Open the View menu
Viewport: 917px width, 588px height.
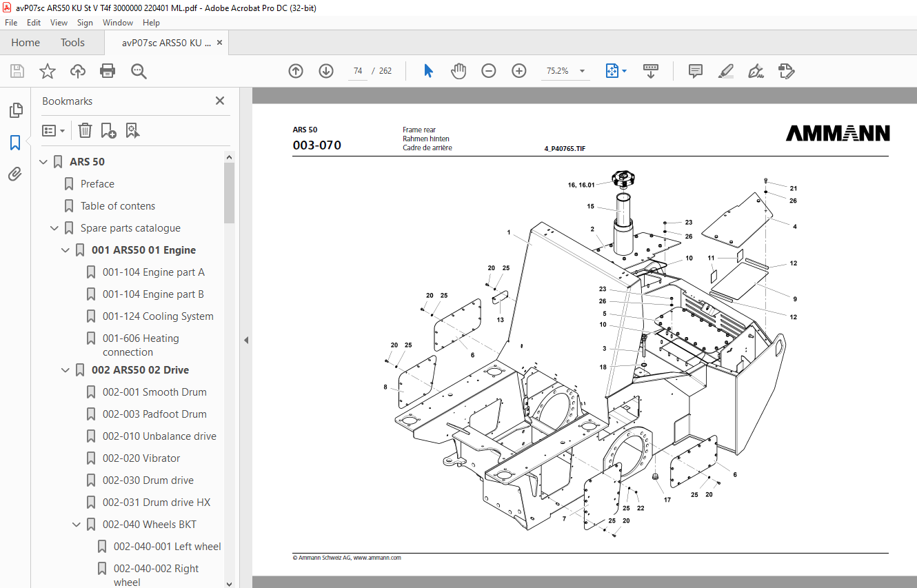[x=59, y=23]
